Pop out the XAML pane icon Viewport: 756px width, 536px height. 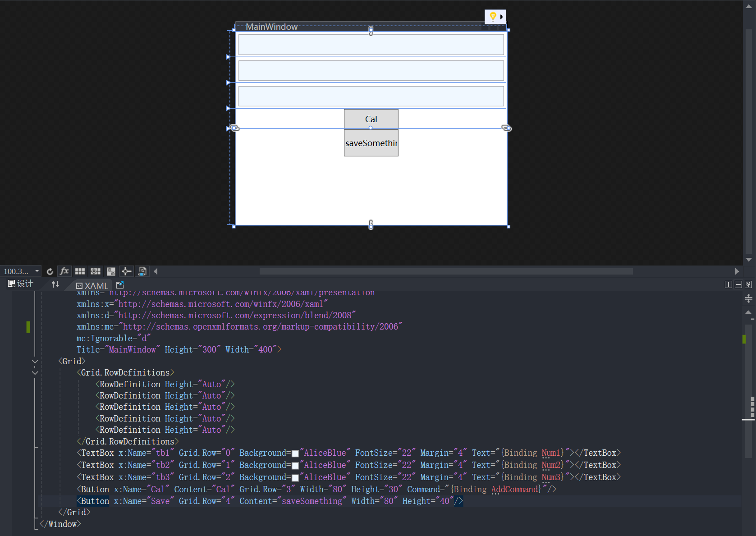(x=120, y=285)
